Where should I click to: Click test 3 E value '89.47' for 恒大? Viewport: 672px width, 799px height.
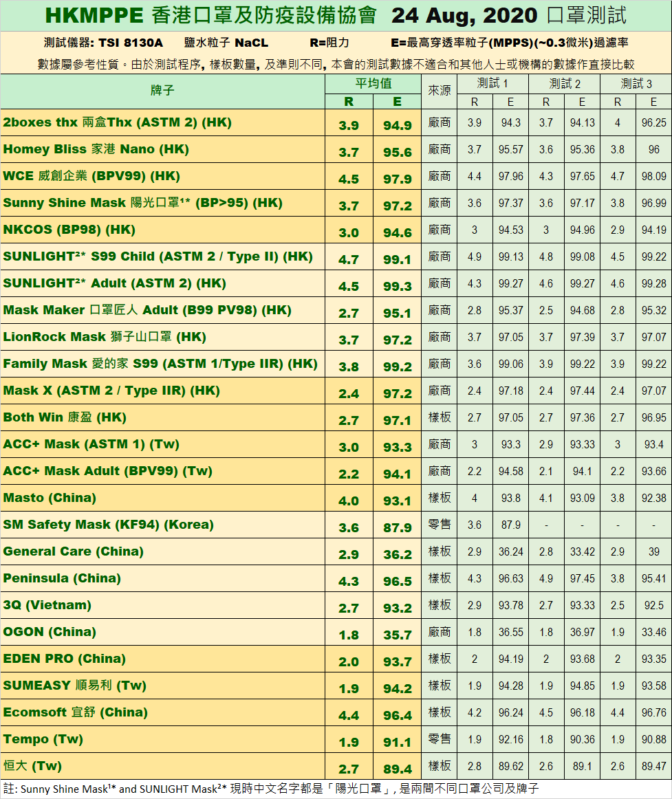[653, 766]
